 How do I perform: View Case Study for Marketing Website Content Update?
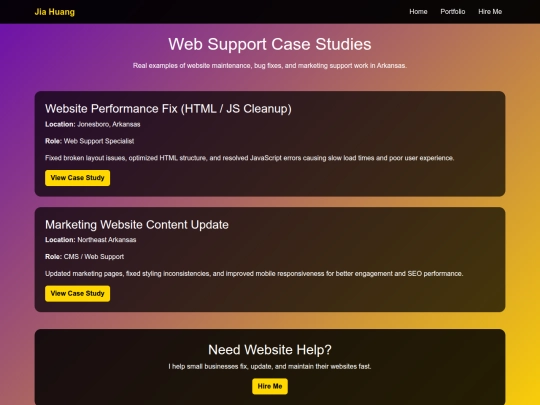[77, 293]
